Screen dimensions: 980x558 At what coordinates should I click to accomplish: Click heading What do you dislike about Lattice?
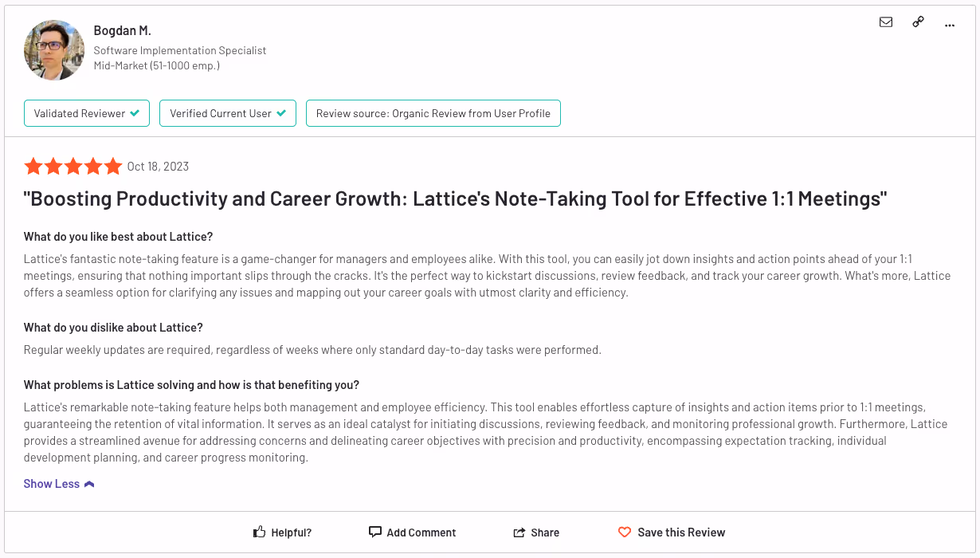click(113, 328)
